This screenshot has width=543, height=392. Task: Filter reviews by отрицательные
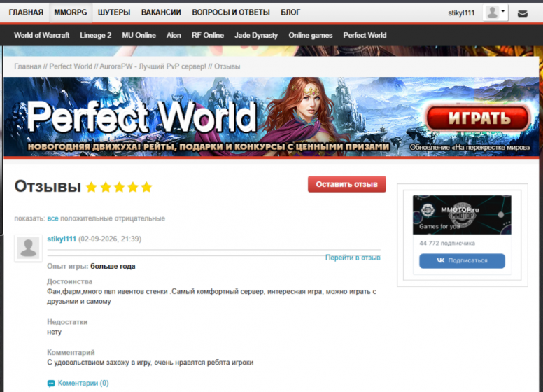(140, 218)
